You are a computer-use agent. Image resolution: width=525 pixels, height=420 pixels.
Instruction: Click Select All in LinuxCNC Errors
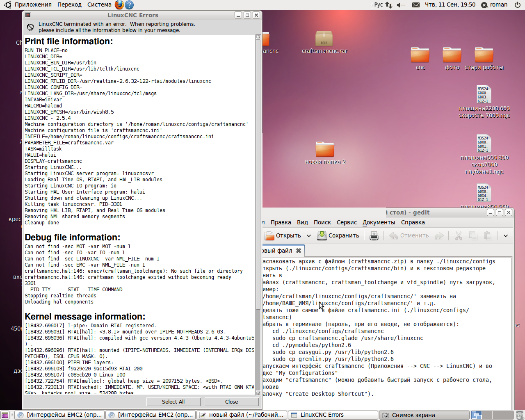pos(173,402)
